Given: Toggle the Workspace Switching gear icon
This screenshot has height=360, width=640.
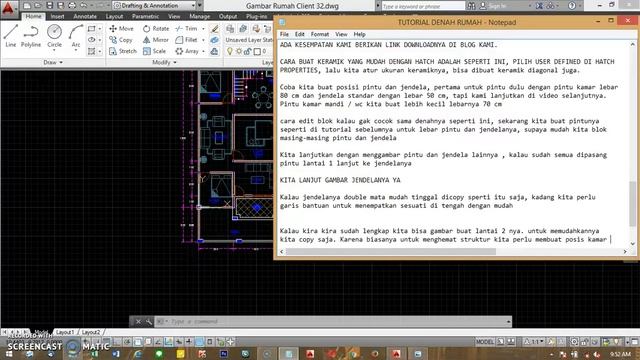Looking at the screenshot, I should click(574, 342).
